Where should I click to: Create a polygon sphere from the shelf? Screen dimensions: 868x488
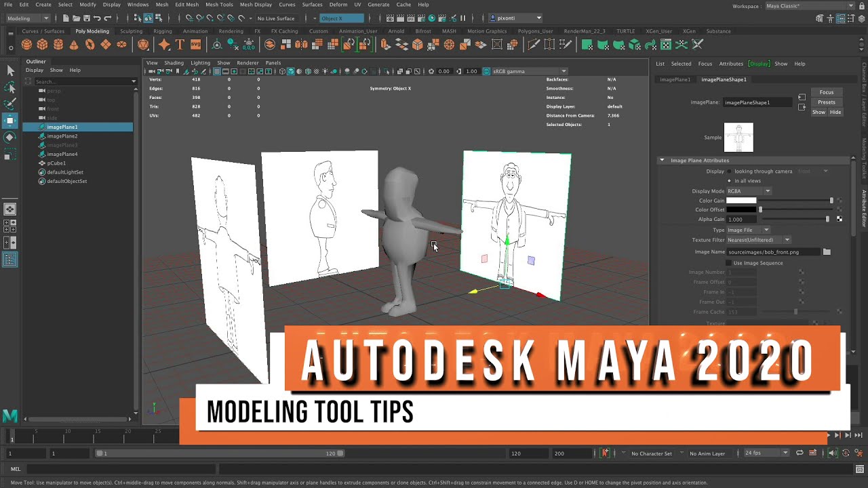(26, 45)
